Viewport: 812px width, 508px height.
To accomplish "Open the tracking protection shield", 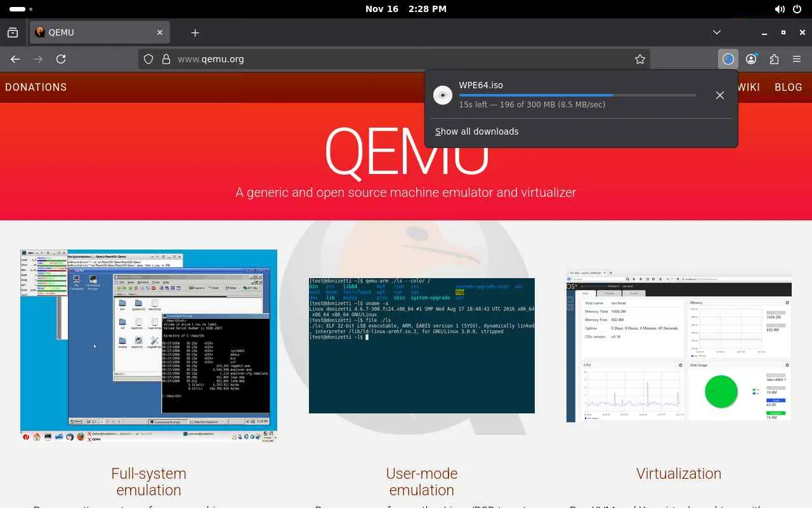I will (148, 59).
